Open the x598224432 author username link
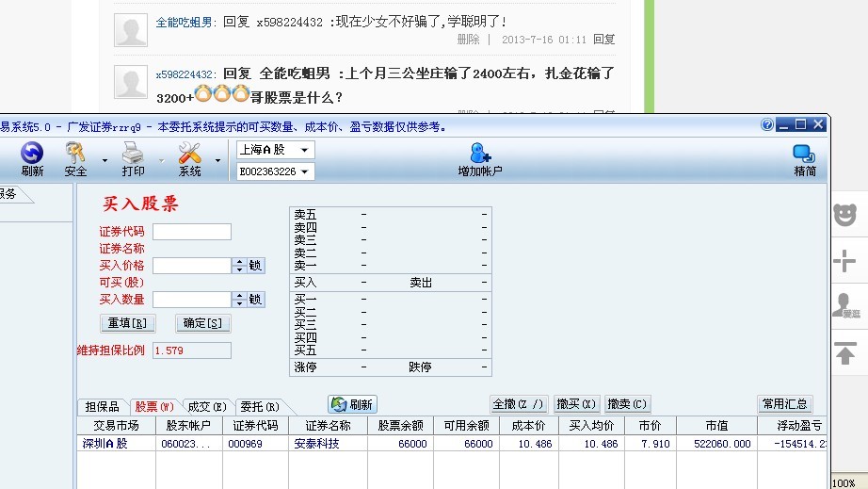The image size is (868, 489). (x=185, y=74)
